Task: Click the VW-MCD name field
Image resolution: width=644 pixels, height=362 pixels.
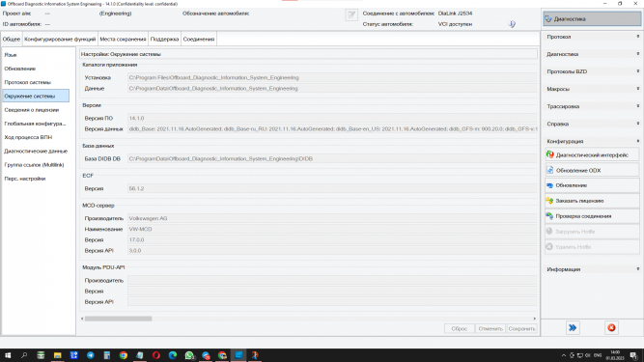Action: [x=332, y=229]
